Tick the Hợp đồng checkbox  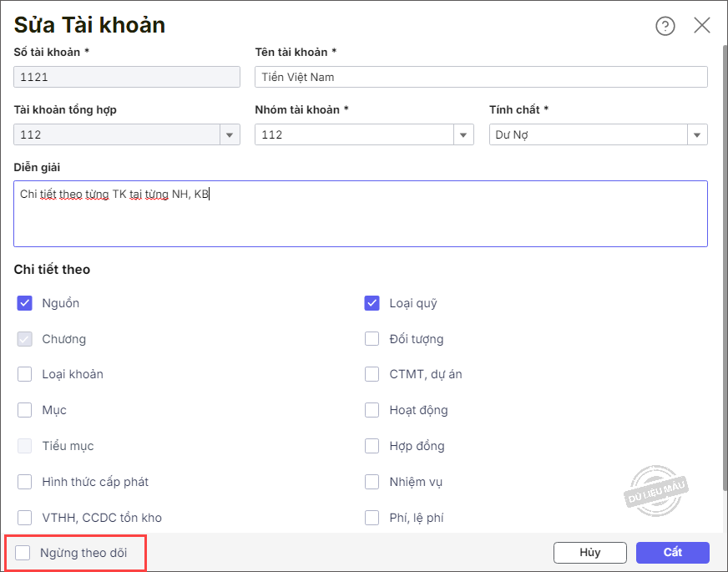pos(372,446)
